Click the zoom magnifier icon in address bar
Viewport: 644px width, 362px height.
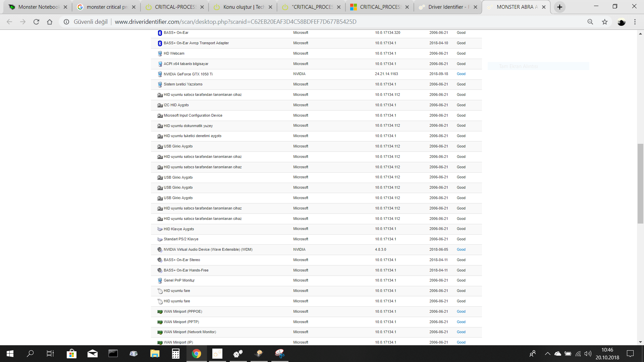coord(590,22)
